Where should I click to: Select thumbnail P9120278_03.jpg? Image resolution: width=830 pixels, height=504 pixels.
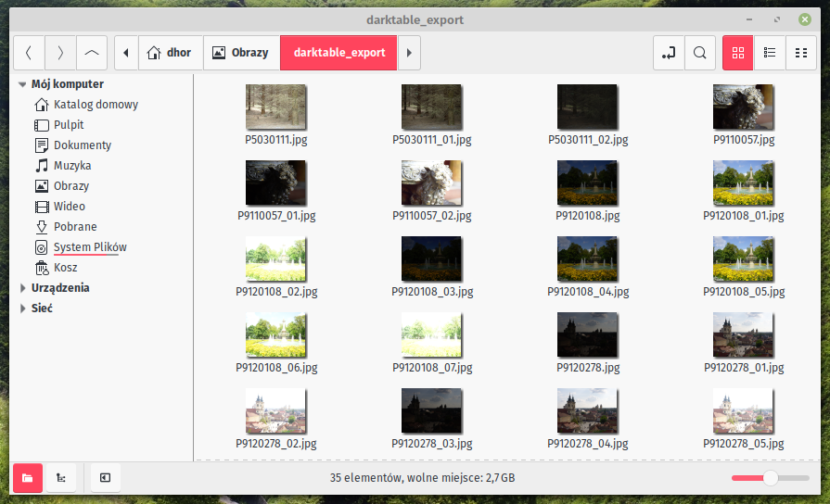[431, 411]
